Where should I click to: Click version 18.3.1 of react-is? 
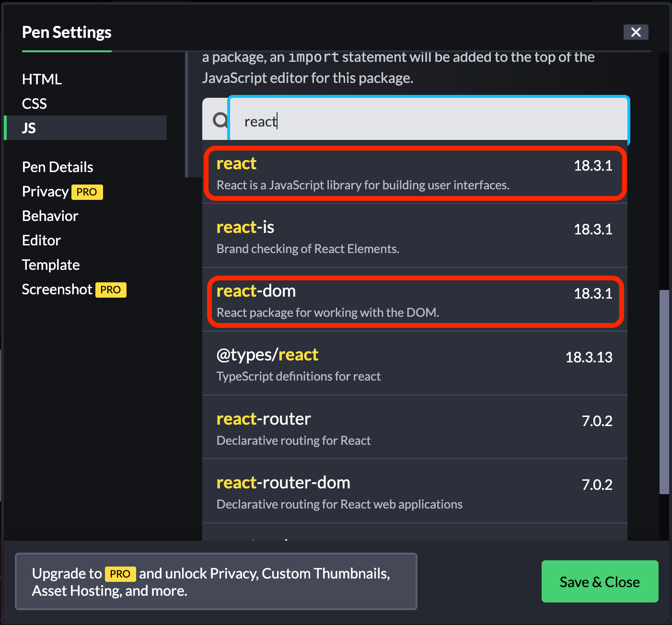coord(593,229)
